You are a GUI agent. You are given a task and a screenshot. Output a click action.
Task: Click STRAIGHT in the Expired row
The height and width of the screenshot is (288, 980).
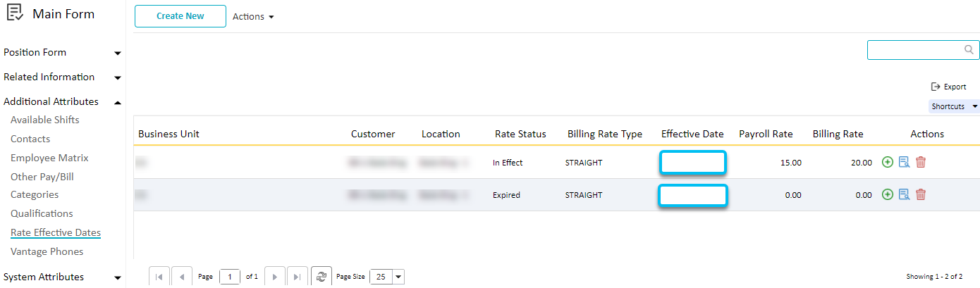tap(584, 195)
